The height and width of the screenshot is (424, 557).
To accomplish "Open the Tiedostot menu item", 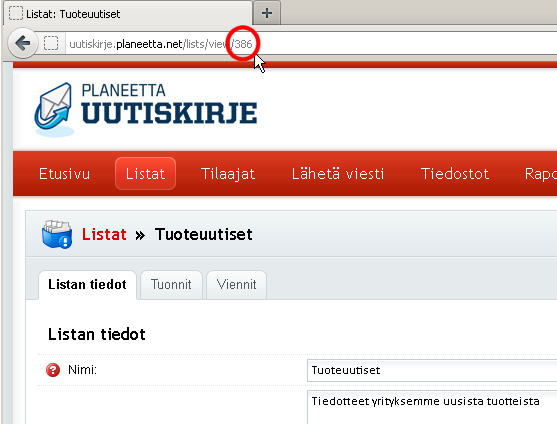I will 455,174.
